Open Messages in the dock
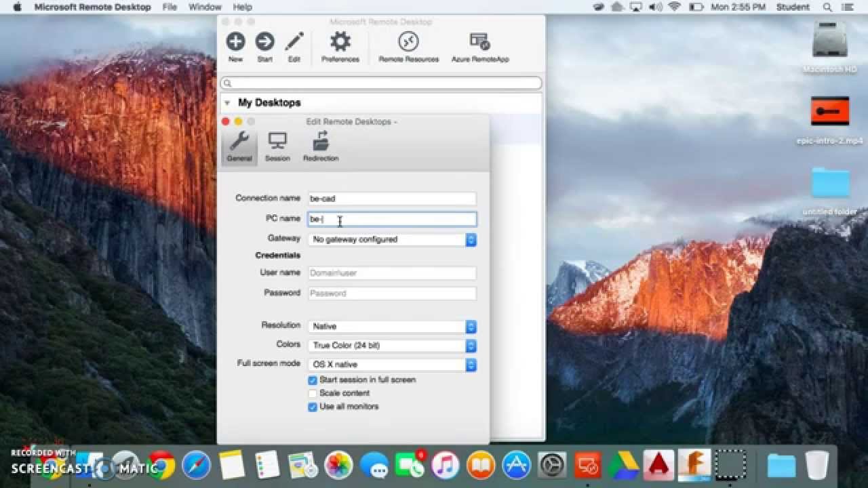Image resolution: width=868 pixels, height=488 pixels. (x=374, y=465)
